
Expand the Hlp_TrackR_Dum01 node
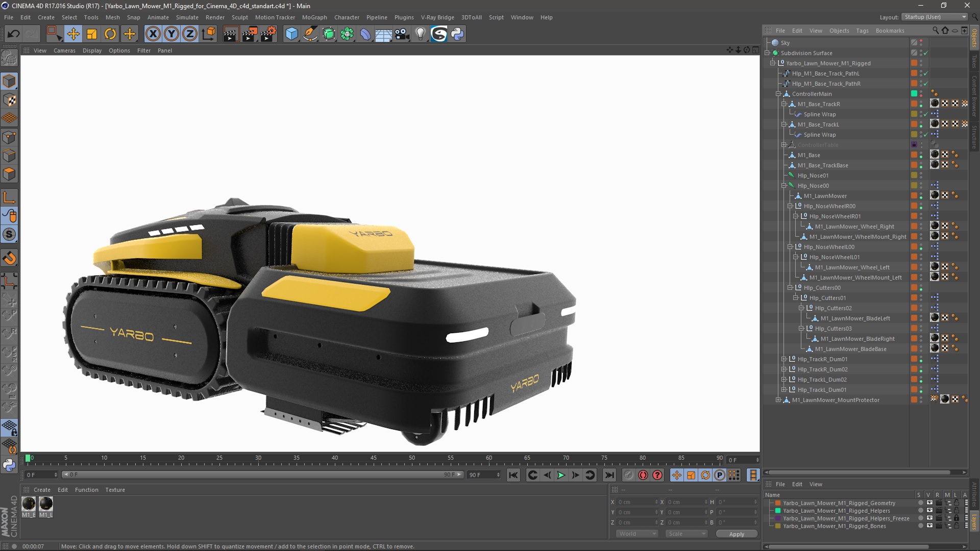pos(784,359)
